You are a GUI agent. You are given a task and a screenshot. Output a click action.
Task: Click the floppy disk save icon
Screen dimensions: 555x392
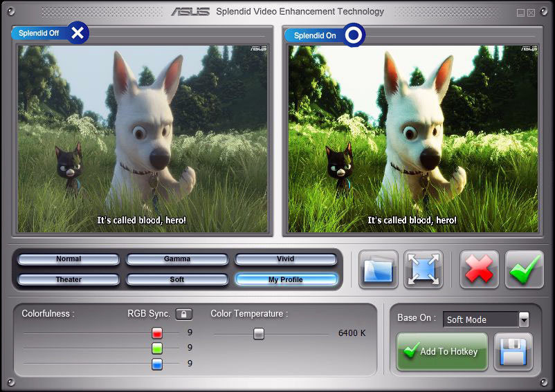click(513, 351)
